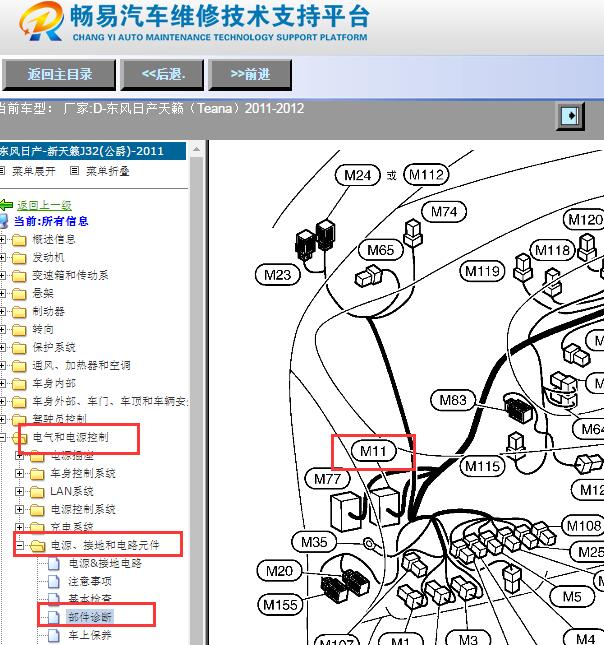
Task: Click the 电源控制系统 folder icon
Action: click(x=37, y=510)
